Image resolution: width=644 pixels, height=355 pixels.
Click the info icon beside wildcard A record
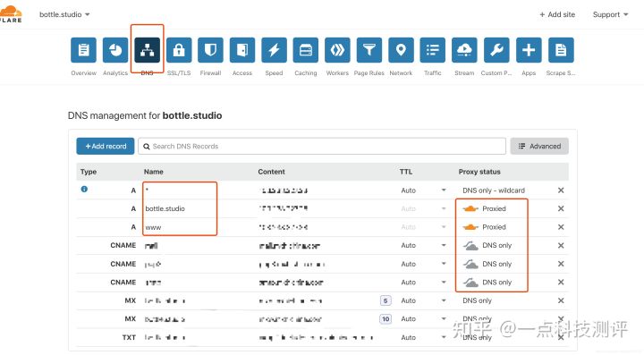click(84, 190)
